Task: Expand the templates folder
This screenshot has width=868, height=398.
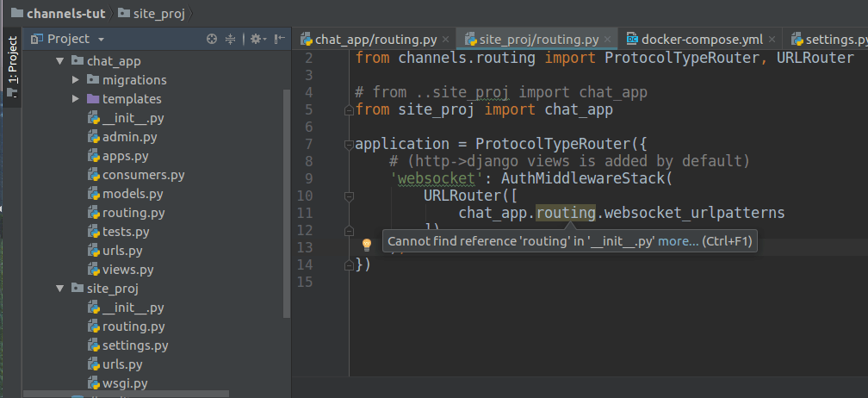Action: click(76, 99)
